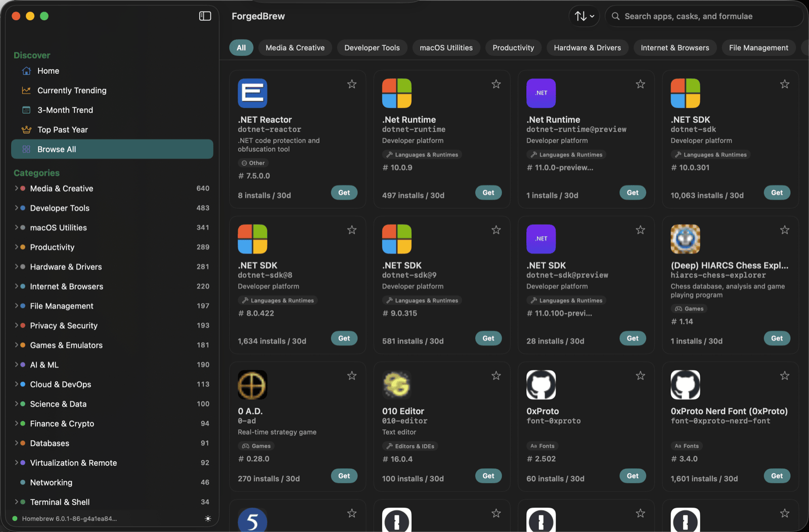Star the dotnet-sdk@8 card
809x532 pixels.
click(352, 230)
